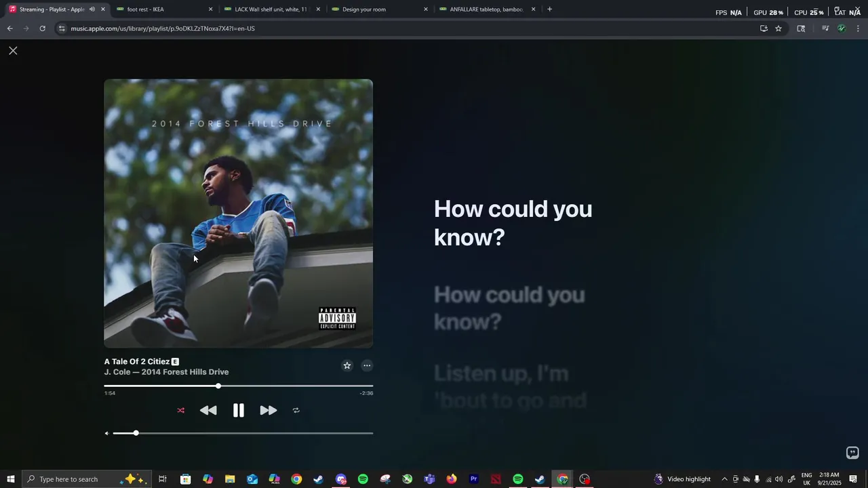Open the song's more options menu

point(367,365)
